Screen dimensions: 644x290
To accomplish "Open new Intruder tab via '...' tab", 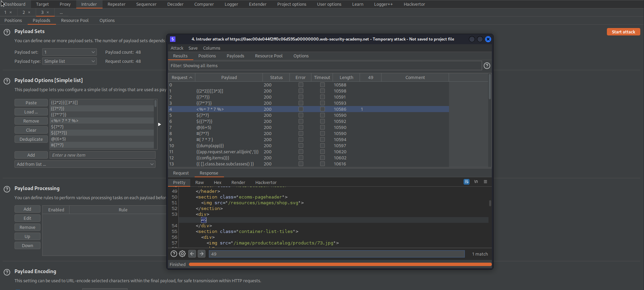I will tap(61, 12).
